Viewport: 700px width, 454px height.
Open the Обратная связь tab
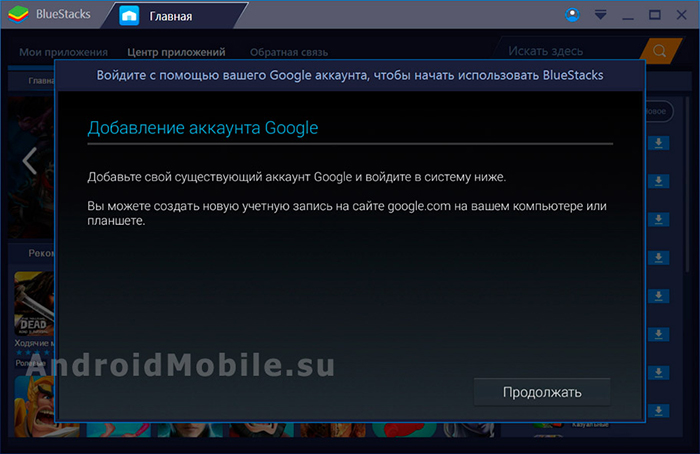pyautogui.click(x=289, y=52)
